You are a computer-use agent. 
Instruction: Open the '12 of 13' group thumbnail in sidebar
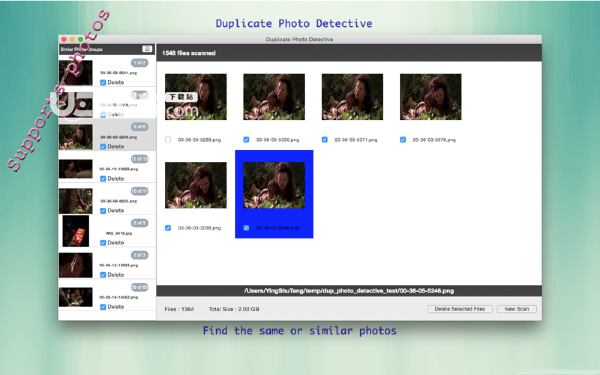[x=76, y=169]
